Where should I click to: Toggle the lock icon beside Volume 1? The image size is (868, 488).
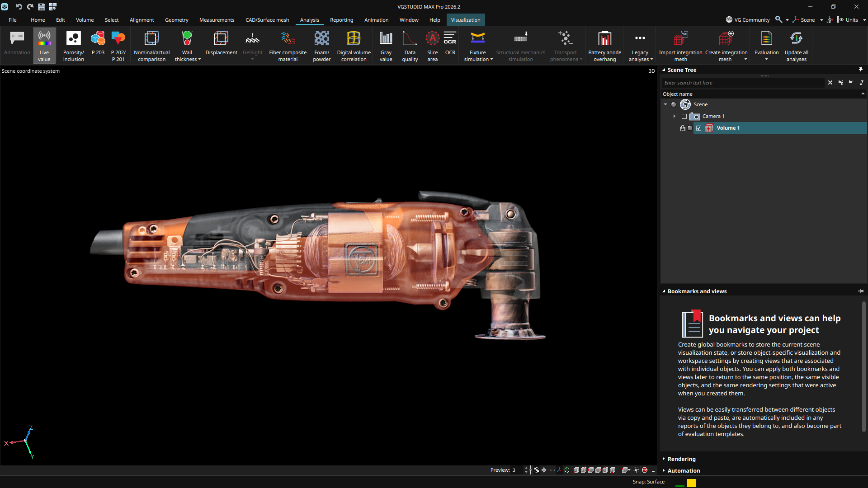point(683,128)
